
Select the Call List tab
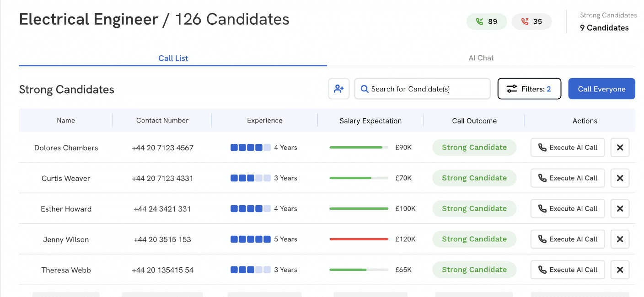tap(173, 58)
